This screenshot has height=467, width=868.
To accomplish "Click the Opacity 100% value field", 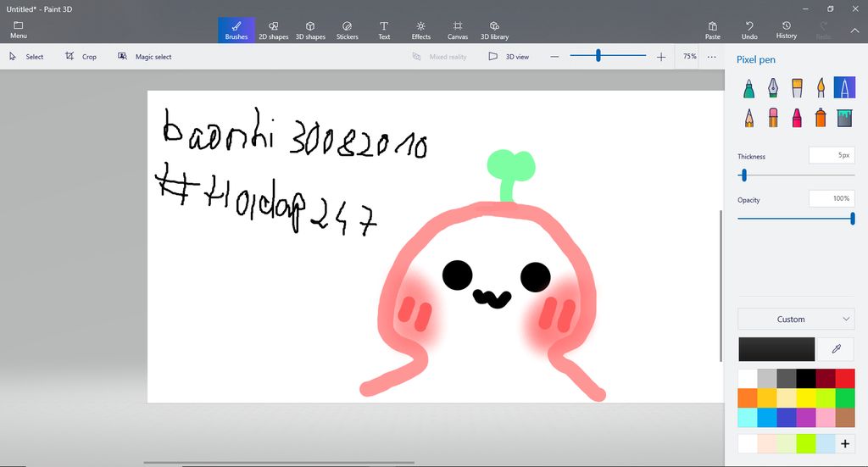I will click(832, 198).
